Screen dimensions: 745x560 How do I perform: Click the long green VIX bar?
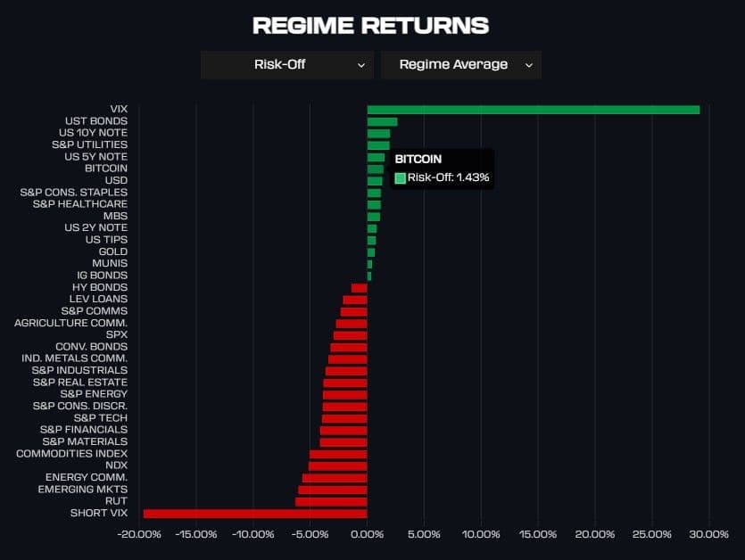533,109
